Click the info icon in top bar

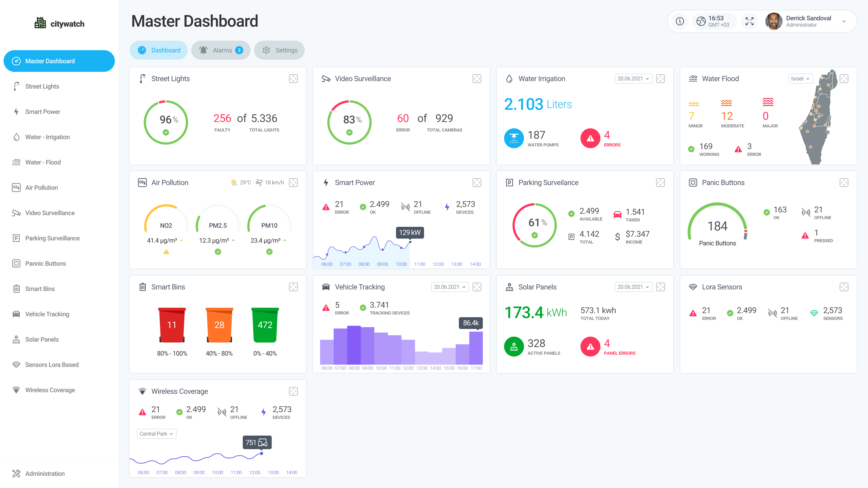pyautogui.click(x=680, y=21)
